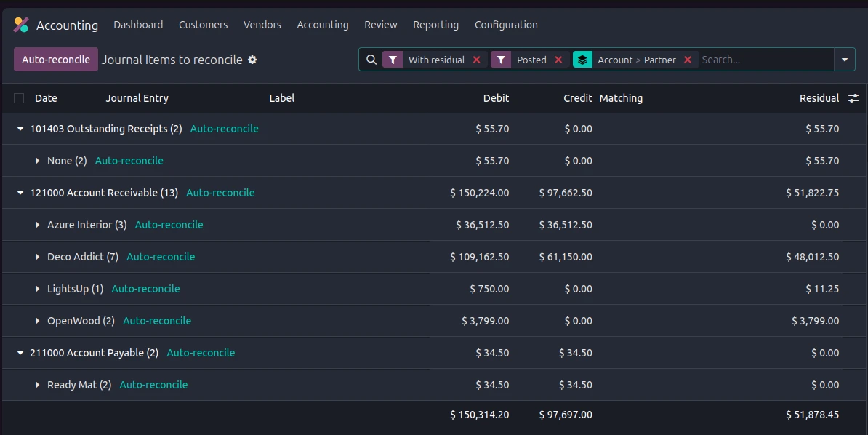Open the optional columns adjust icon
This screenshot has height=435, width=868.
click(x=853, y=98)
